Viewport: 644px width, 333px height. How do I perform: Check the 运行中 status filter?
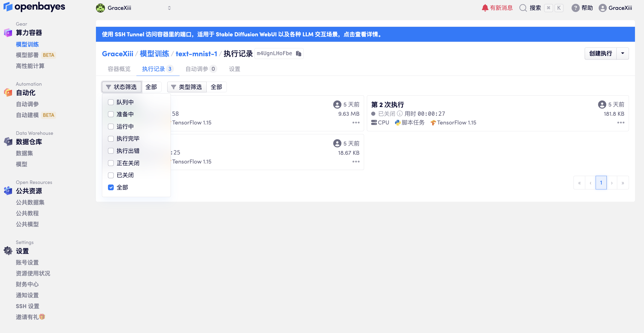click(x=111, y=126)
